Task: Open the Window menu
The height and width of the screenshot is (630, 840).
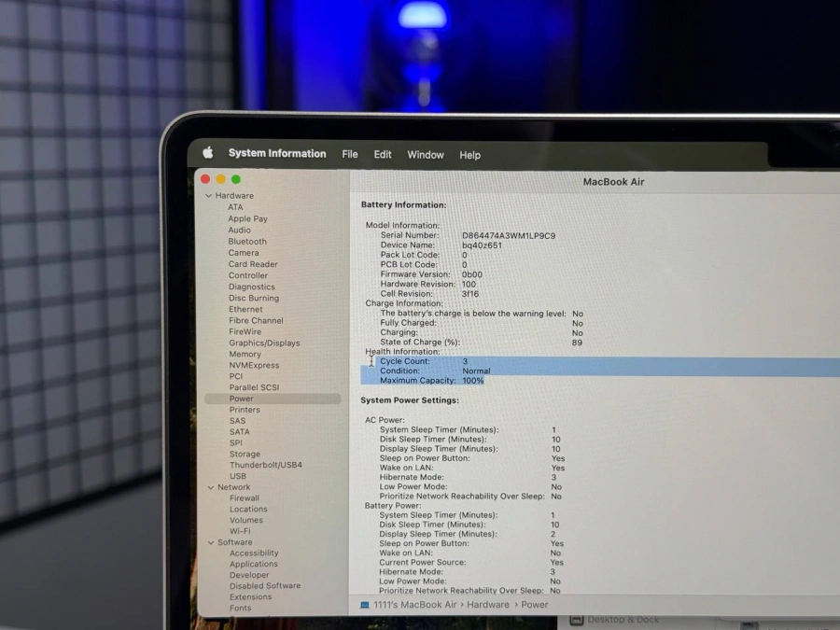Action: [426, 154]
